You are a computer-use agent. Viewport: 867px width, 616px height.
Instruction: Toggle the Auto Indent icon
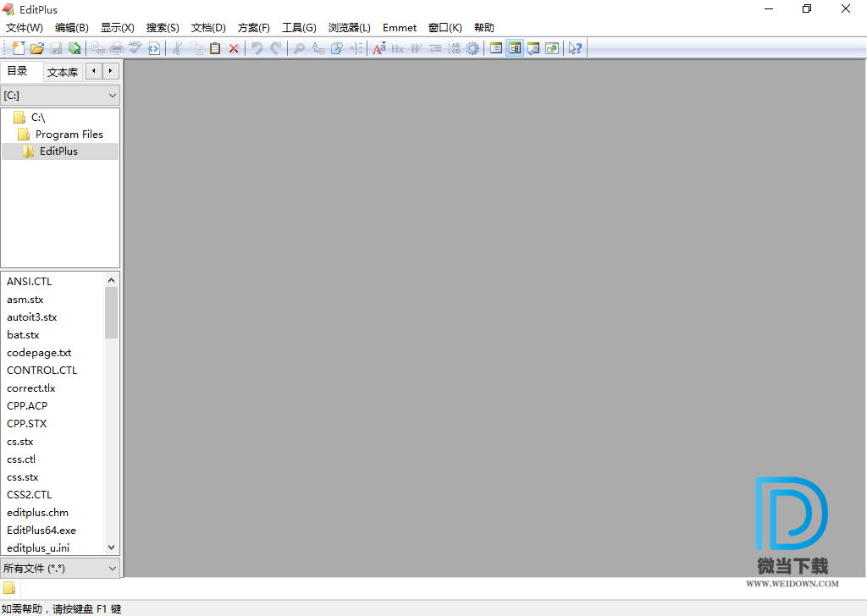coord(435,48)
